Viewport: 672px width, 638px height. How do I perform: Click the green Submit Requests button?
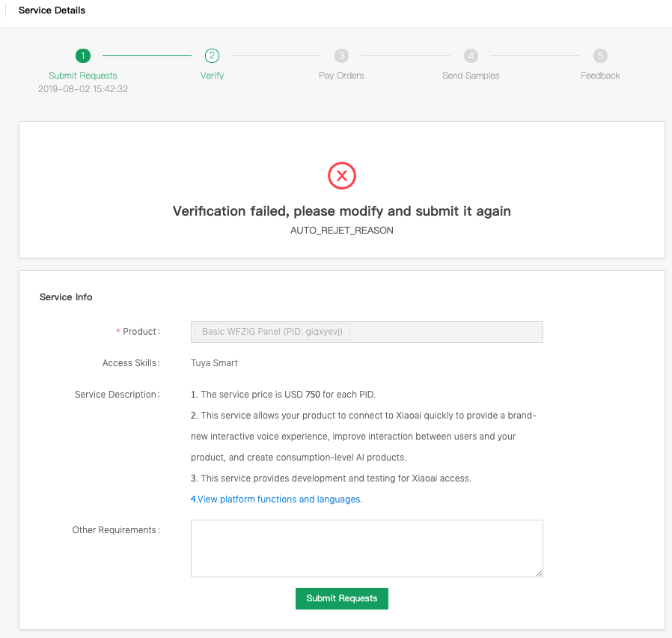[342, 598]
